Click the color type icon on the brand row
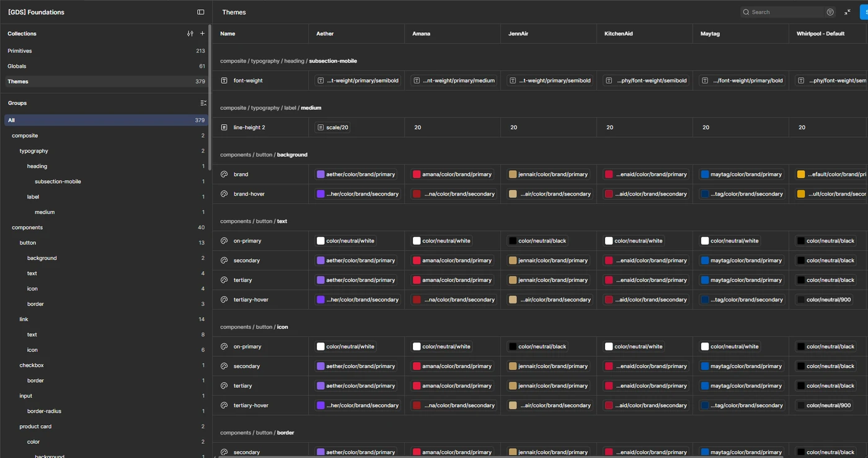 (224, 174)
